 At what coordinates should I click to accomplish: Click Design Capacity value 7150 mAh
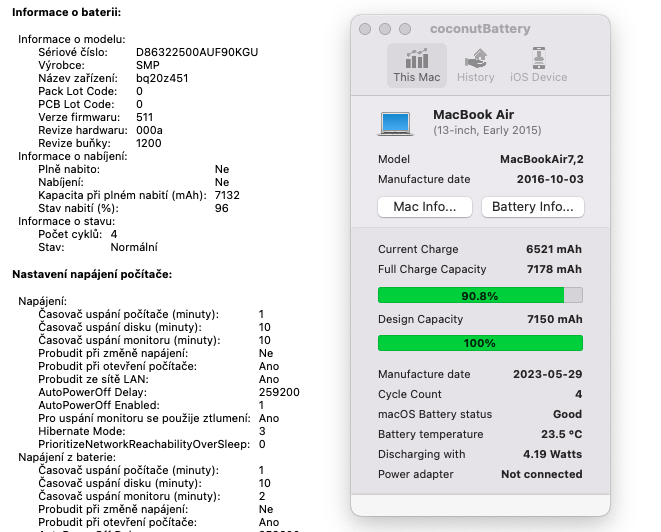tap(555, 319)
